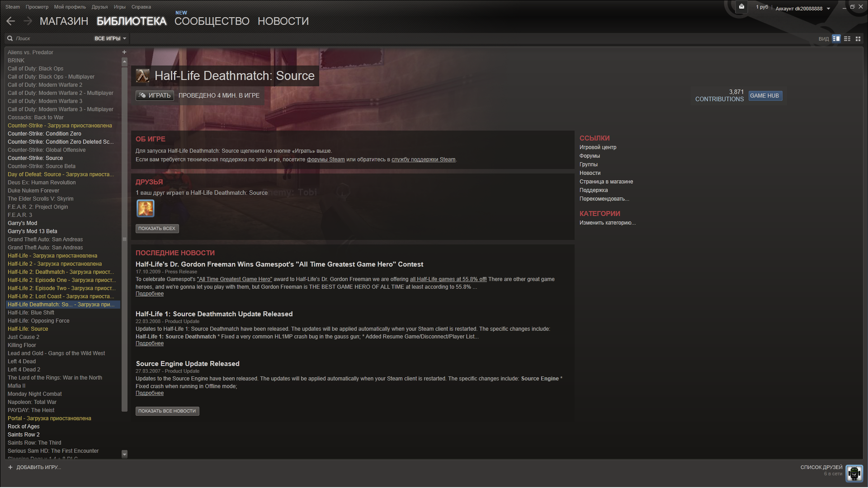Switch to compact list view

point(847,39)
